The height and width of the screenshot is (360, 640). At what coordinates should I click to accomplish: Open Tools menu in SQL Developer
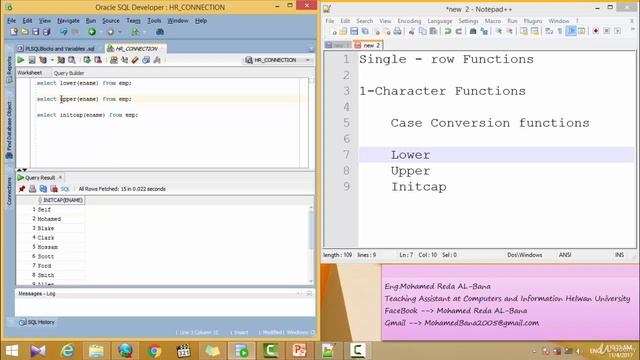(x=154, y=20)
